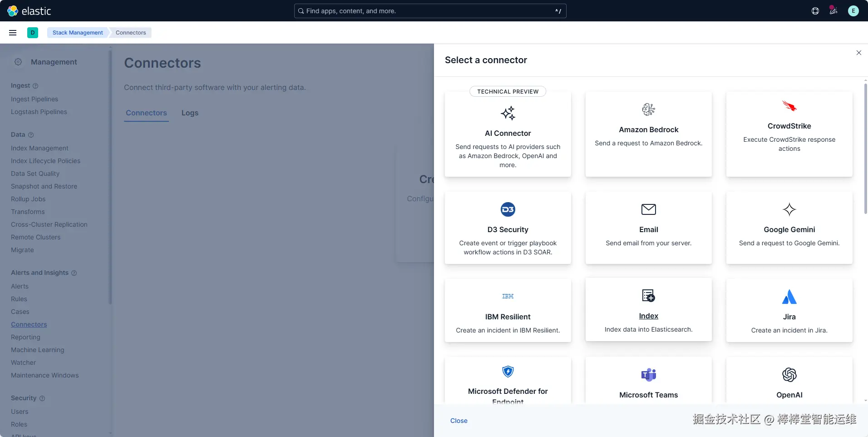Viewport: 868px width, 437px height.
Task: Click the Data section help icon
Action: point(31,135)
